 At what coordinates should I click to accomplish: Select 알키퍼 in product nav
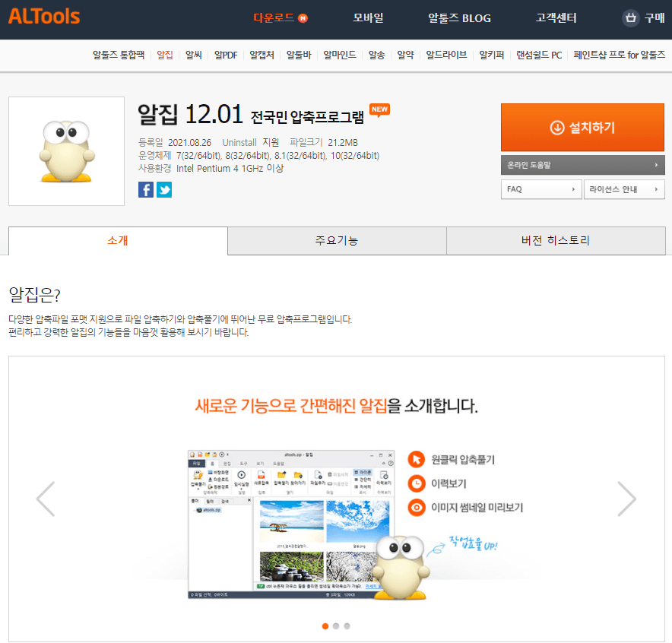492,55
